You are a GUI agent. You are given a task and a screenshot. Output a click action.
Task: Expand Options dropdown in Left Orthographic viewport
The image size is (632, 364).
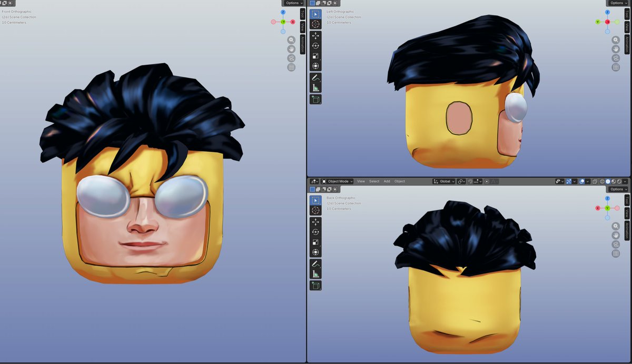point(618,3)
